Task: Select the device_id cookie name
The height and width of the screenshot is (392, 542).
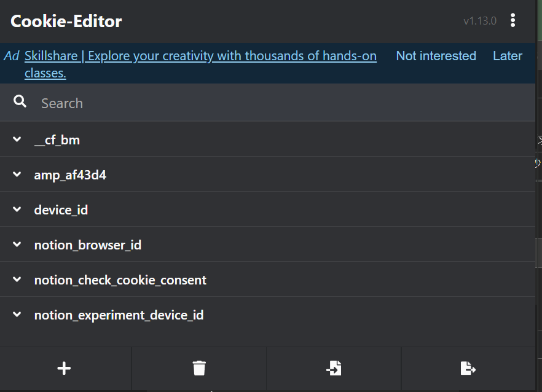Action: point(61,210)
